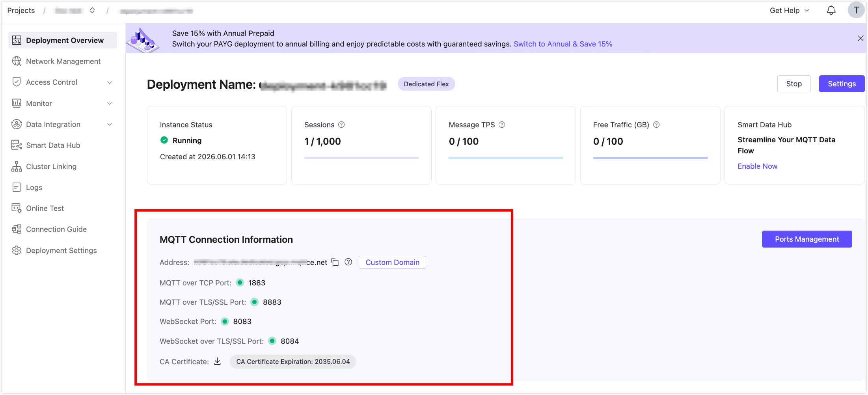Click the Deployment Overview sidebar icon

tap(17, 40)
